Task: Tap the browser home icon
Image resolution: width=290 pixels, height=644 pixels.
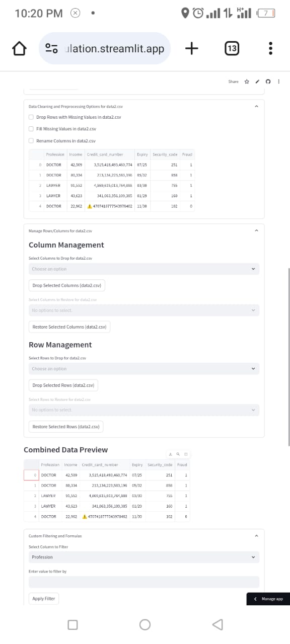Action: click(x=19, y=49)
